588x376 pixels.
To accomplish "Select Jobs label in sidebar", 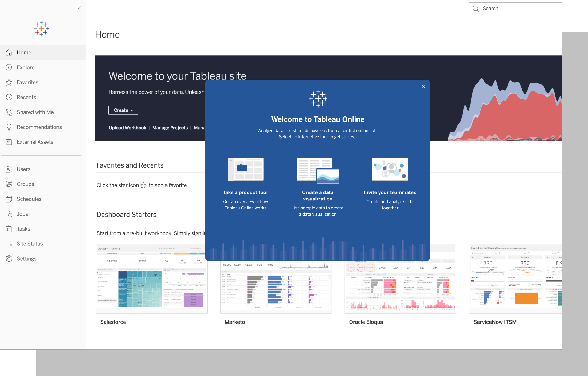I will pos(22,214).
